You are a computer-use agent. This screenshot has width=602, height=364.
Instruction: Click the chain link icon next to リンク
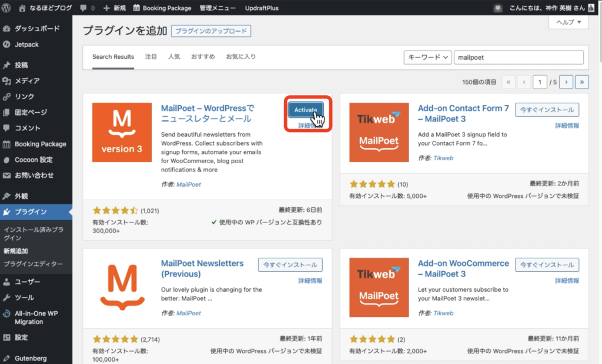(x=6, y=97)
